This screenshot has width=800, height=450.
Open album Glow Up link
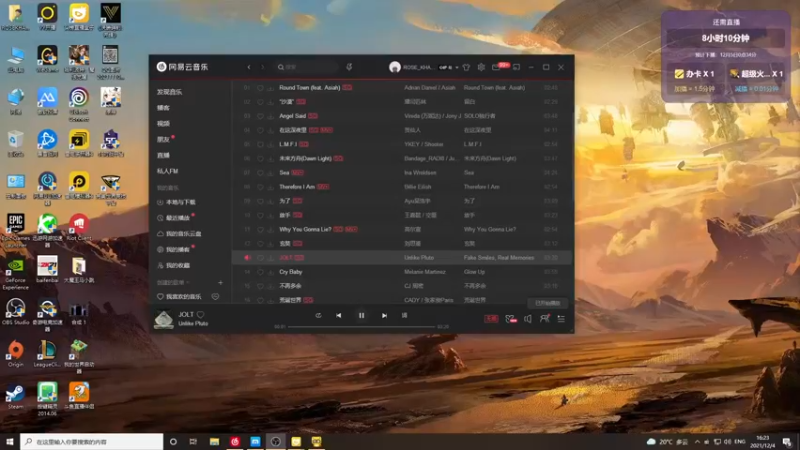(x=474, y=272)
